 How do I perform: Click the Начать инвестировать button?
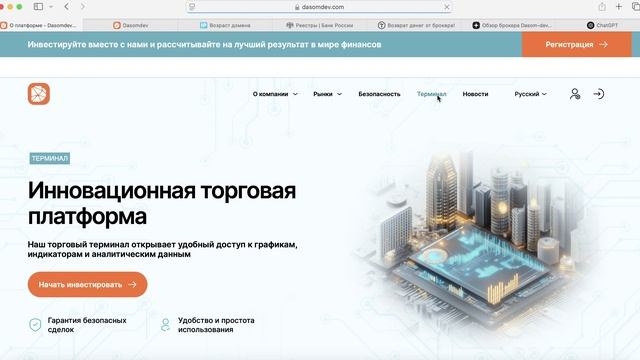[x=87, y=284]
